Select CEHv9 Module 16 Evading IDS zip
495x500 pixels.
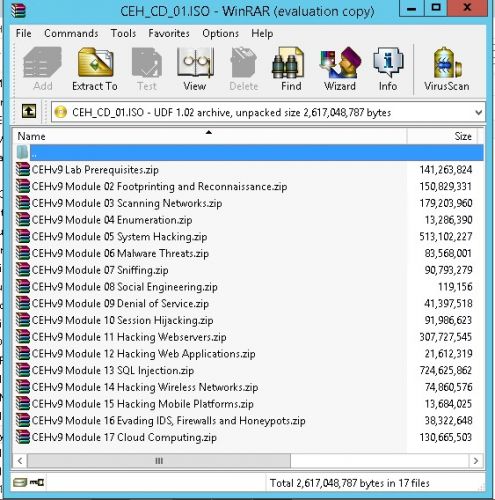click(169, 420)
